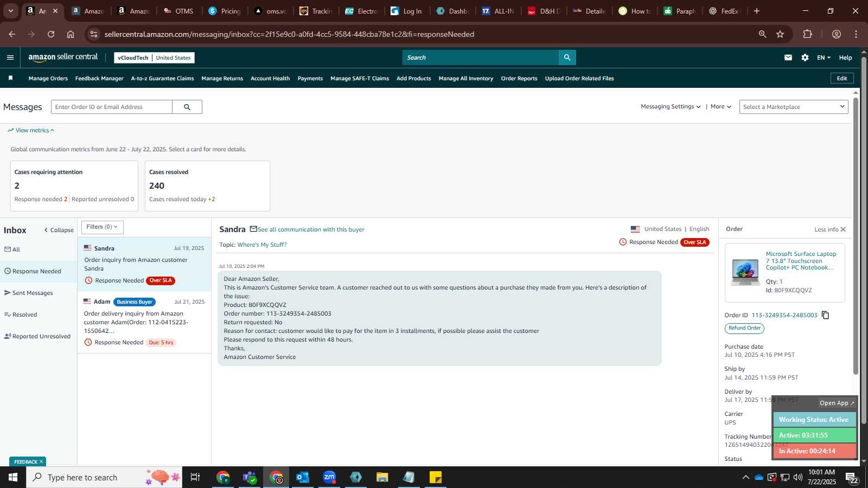Open Account Health in nav bar
The height and width of the screenshot is (488, 868).
[270, 79]
